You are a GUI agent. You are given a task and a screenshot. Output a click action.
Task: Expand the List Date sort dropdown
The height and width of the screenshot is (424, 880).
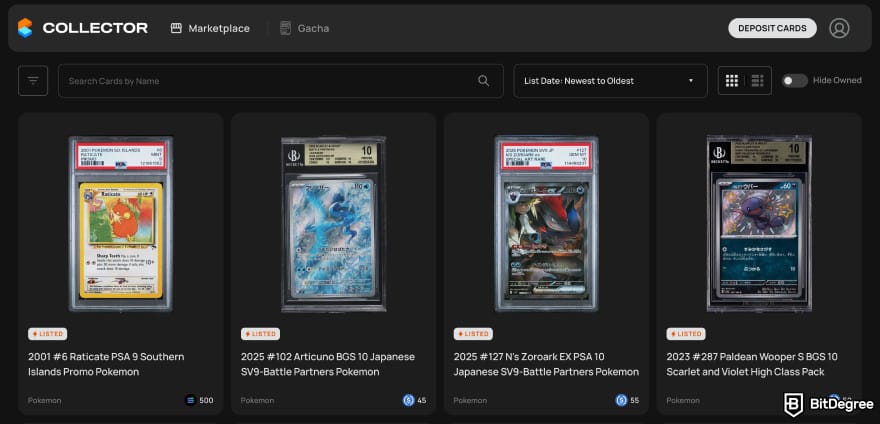[x=610, y=81]
